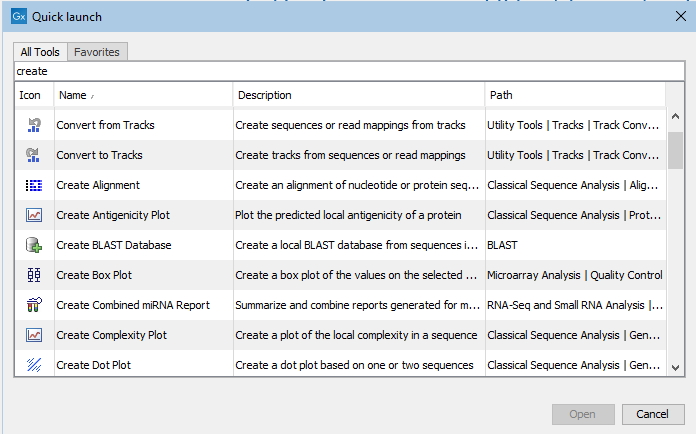The height and width of the screenshot is (434, 696).
Task: Click "Classical Sequence Analysis | Prot..." path
Action: [x=574, y=215]
